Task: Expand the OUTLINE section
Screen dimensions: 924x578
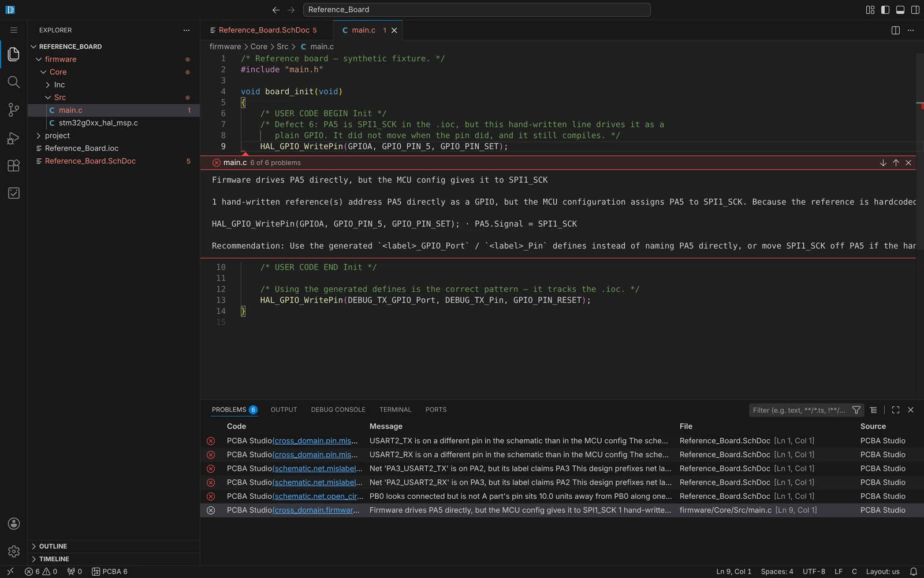Action: [x=53, y=546]
